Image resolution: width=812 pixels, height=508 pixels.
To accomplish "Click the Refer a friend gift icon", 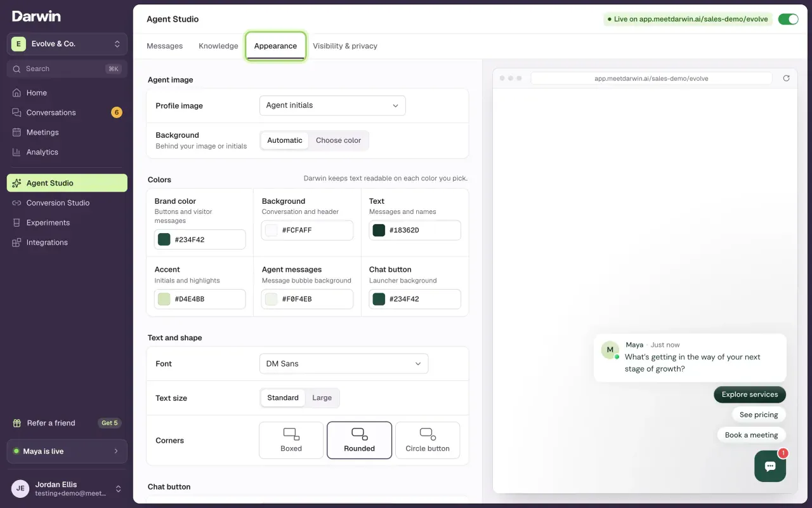I will click(17, 423).
